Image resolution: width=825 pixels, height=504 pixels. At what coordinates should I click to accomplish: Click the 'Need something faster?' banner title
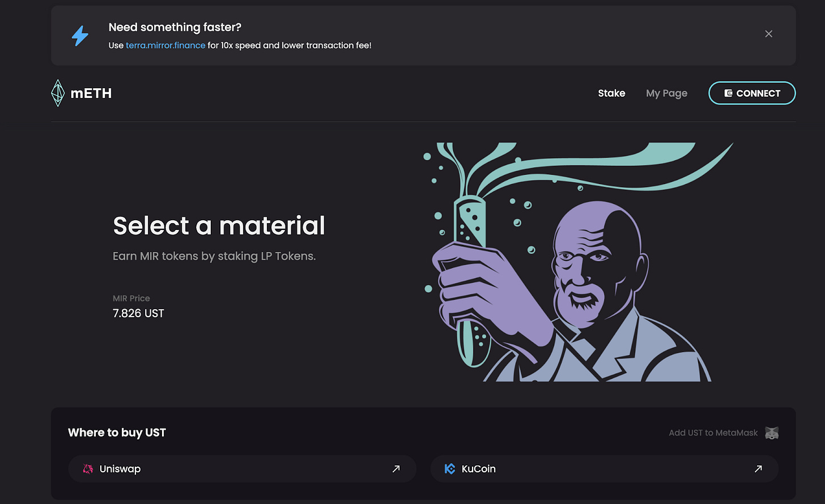[x=175, y=27]
